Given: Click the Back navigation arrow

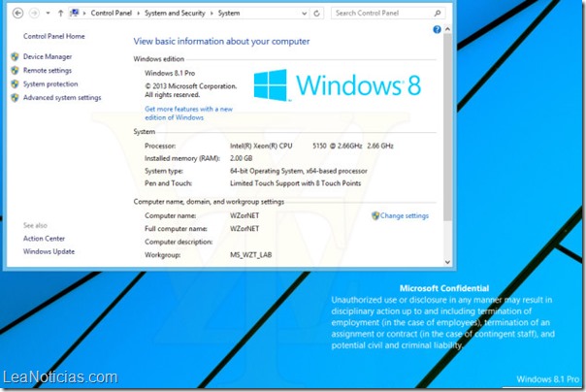Looking at the screenshot, I should click(x=17, y=13).
